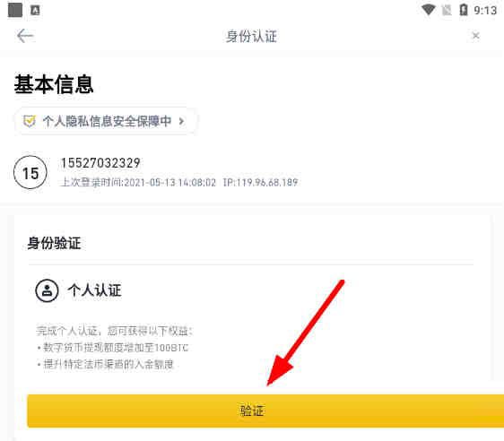Screen dimensions: 504x441
Task: Select the account number 15527032329
Action: pos(100,163)
